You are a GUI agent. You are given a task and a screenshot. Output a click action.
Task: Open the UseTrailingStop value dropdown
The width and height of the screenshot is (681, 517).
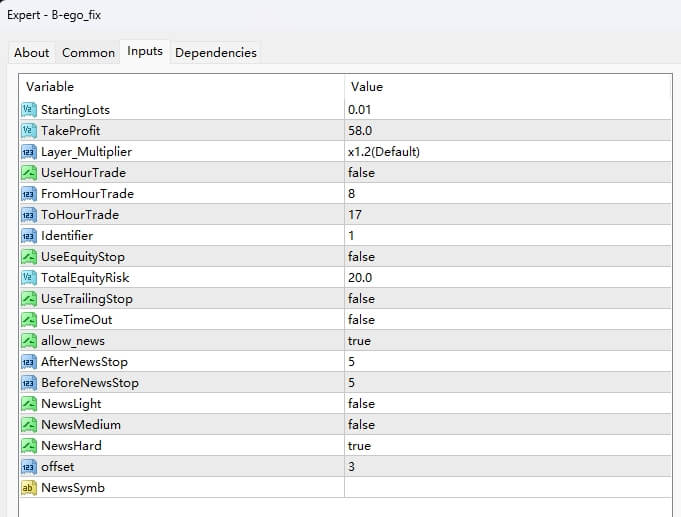[361, 298]
